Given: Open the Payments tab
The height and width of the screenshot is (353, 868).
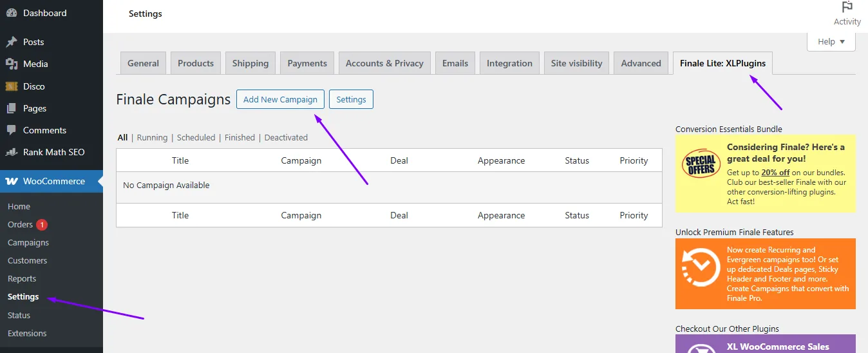Looking at the screenshot, I should click(307, 63).
